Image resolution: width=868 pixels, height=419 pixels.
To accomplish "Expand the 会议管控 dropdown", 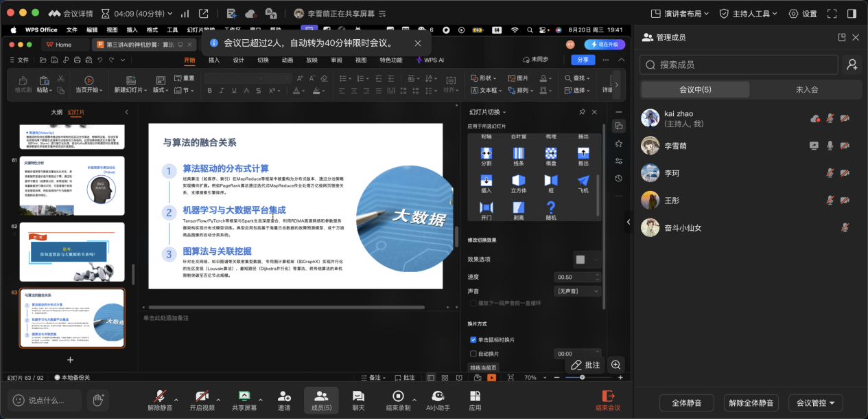I will (815, 403).
